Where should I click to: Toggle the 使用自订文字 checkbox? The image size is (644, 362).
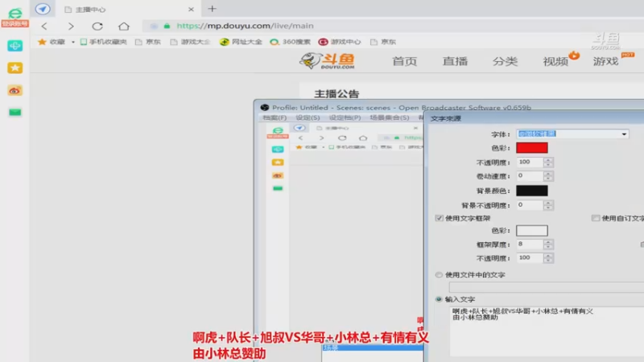click(596, 218)
